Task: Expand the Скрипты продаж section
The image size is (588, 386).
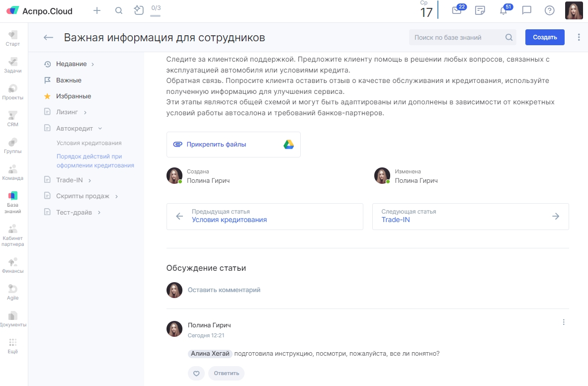Action: pyautogui.click(x=116, y=196)
